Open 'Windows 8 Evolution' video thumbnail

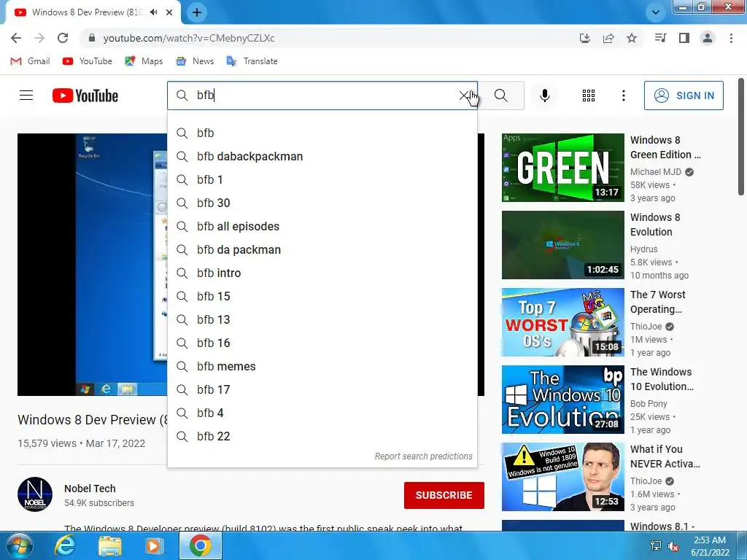(x=562, y=245)
